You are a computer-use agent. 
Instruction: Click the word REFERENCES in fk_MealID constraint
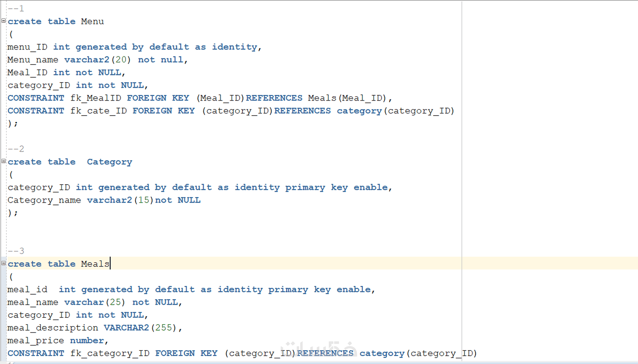click(x=274, y=98)
